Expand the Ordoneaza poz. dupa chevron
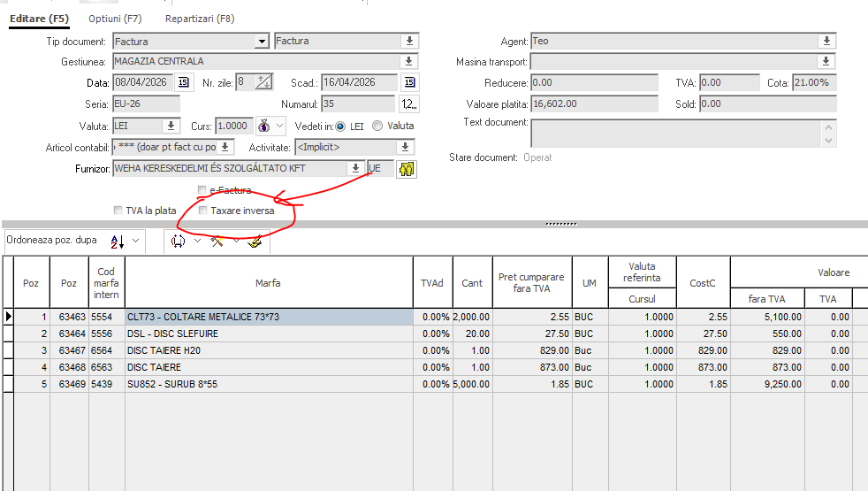868x491 pixels. point(135,241)
